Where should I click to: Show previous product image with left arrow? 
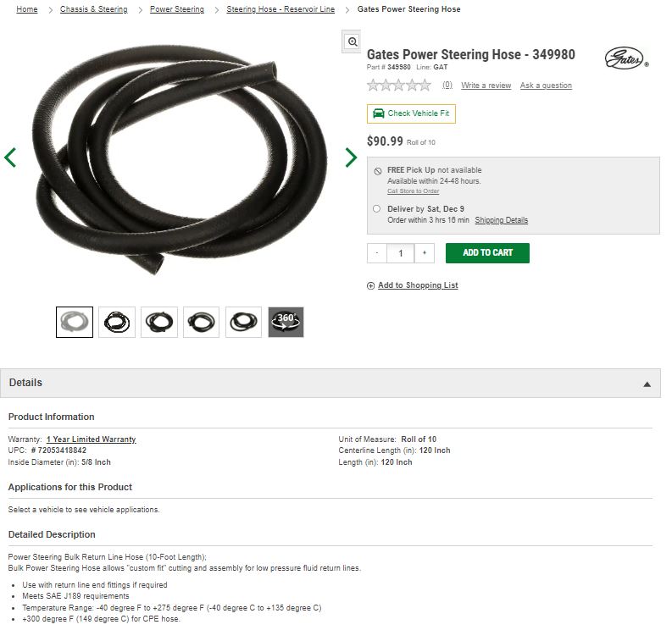pyautogui.click(x=10, y=157)
